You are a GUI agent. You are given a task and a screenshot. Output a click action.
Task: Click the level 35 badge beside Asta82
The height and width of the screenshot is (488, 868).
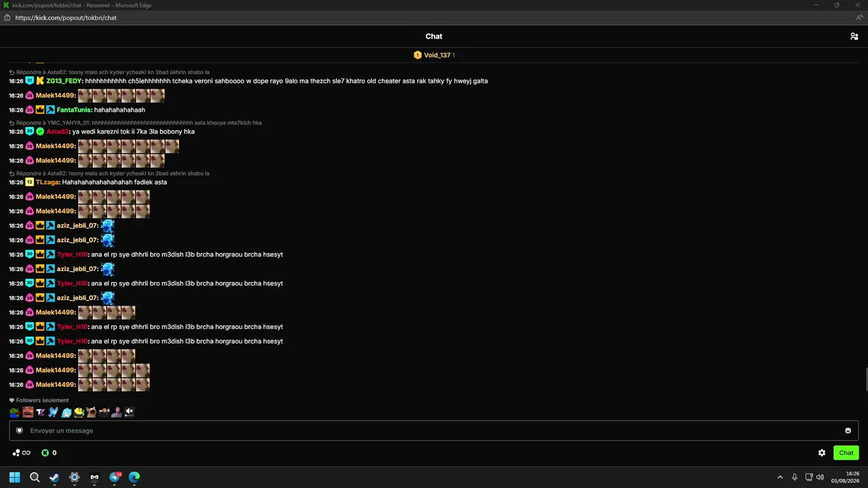30,131
